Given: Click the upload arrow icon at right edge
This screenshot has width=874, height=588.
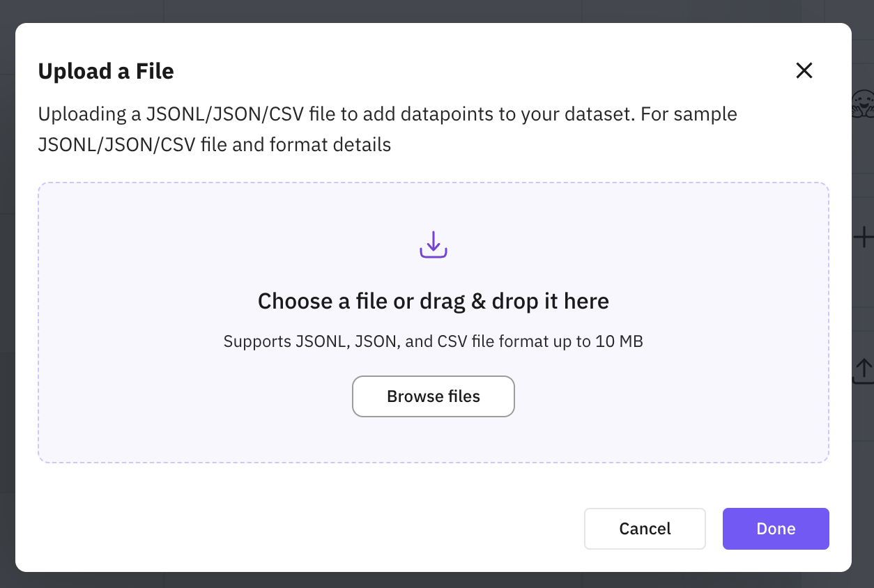Looking at the screenshot, I should [x=864, y=371].
